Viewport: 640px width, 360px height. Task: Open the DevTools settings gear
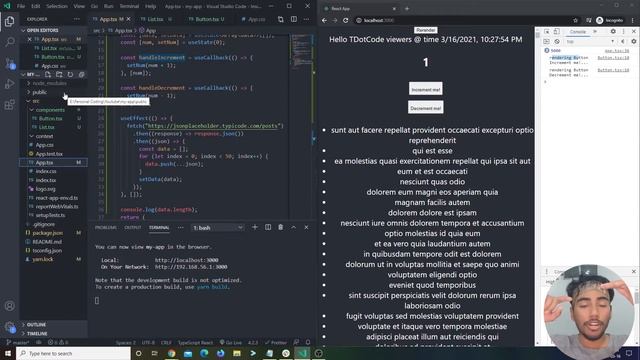click(613, 31)
